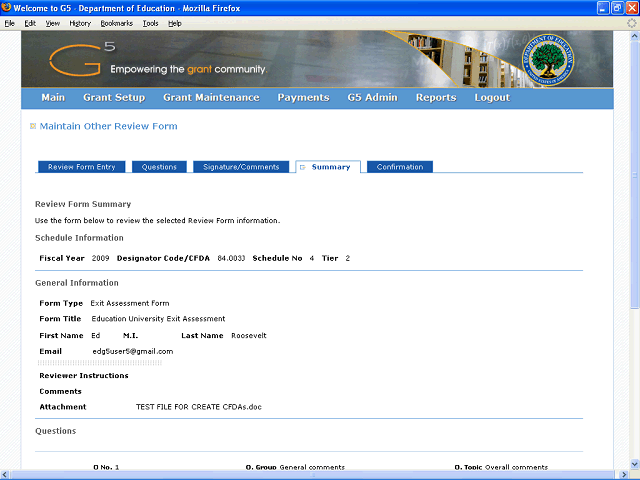Select the Summary tab
Screen dimensions: 640x480
[328, 167]
